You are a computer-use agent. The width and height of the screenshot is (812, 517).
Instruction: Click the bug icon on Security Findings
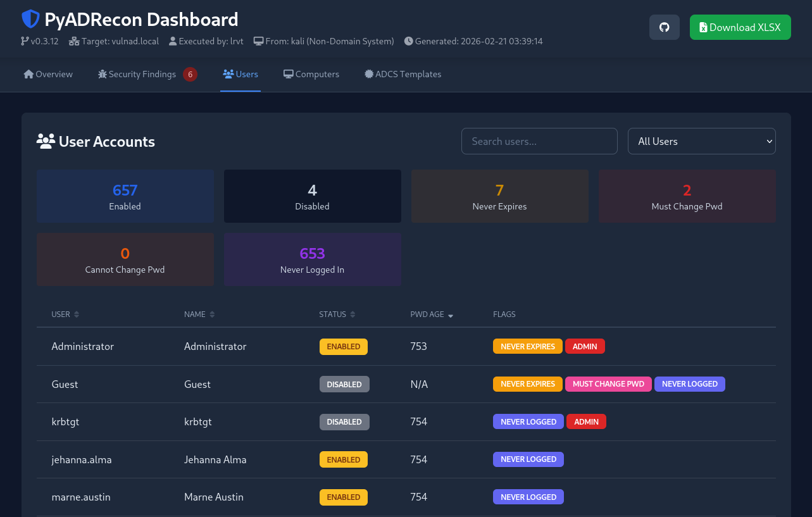click(103, 74)
